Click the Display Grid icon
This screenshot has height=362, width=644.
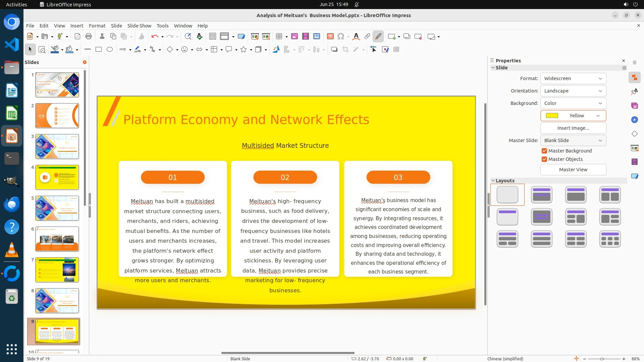click(x=212, y=36)
